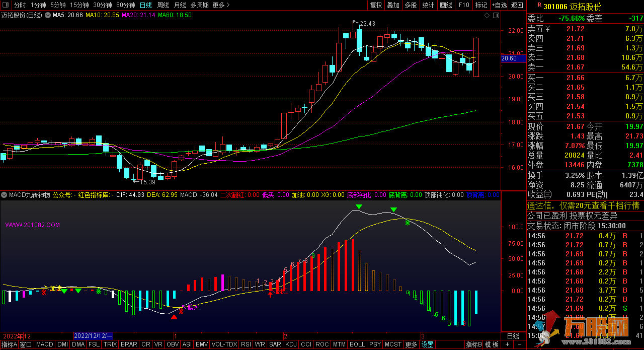Select the 月线 monthly timeframe tab
The width and height of the screenshot is (644, 350).
click(x=180, y=5)
